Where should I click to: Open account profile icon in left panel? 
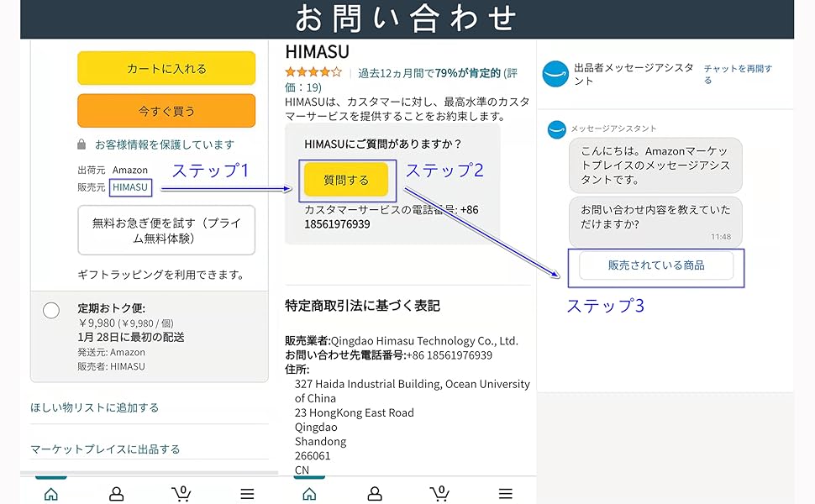[117, 494]
